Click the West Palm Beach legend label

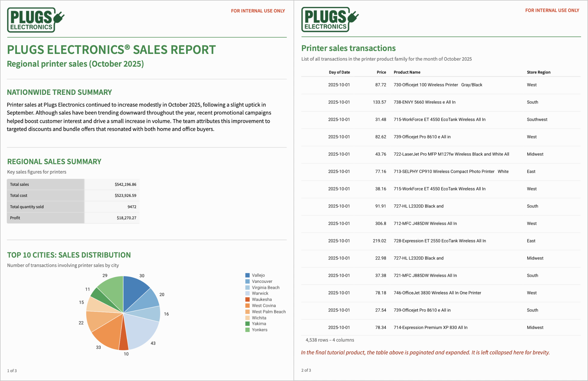point(269,312)
